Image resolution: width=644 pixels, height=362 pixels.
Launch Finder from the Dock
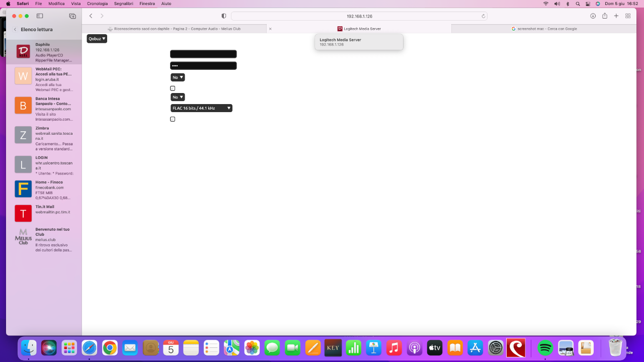tap(29, 347)
